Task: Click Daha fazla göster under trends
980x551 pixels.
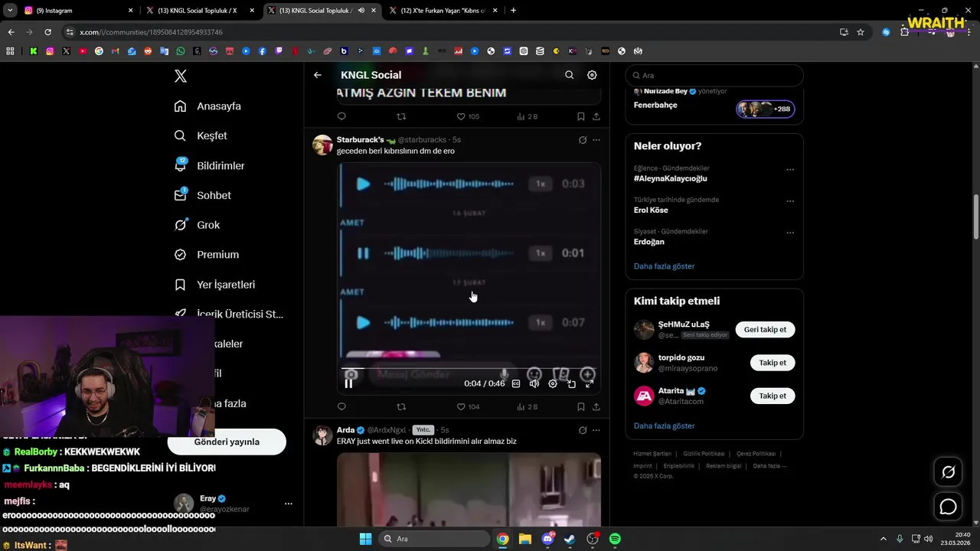Action: 664,266
